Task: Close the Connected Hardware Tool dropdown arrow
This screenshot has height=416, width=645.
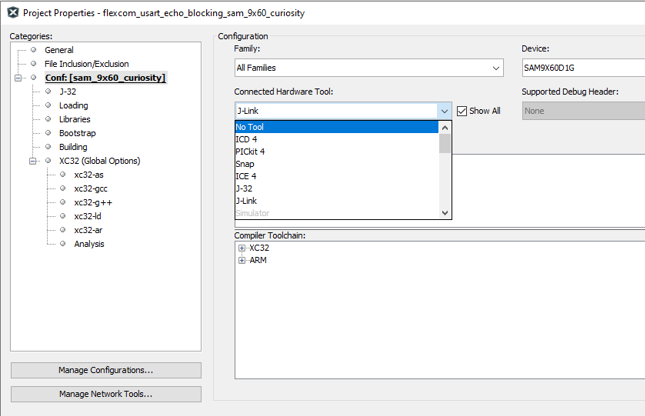Action: pos(445,111)
